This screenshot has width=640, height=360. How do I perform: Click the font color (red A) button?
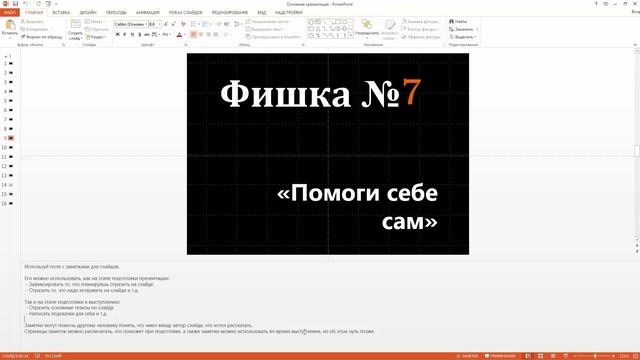tap(179, 35)
